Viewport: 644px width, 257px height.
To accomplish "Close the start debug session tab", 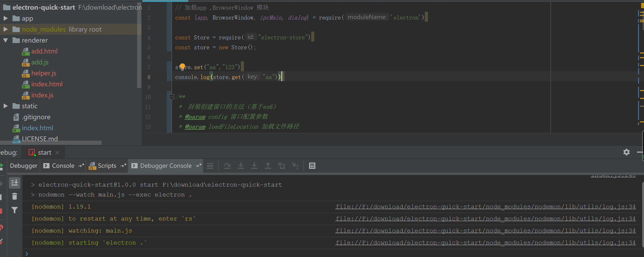I will pos(58,153).
